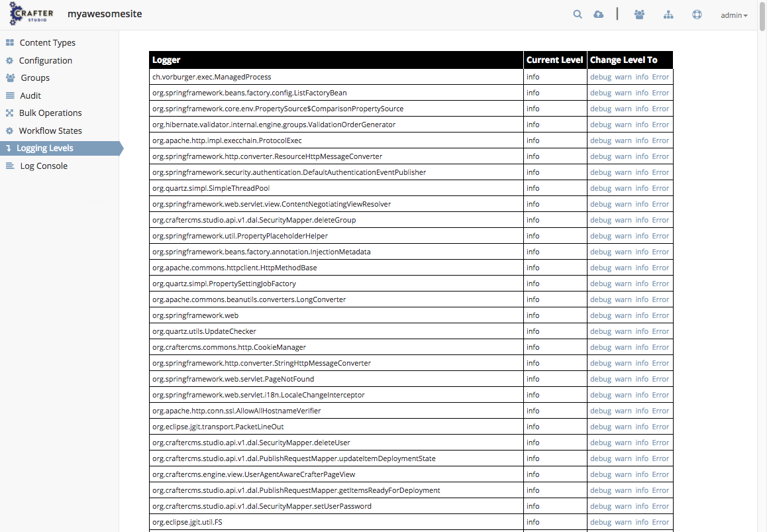The width and height of the screenshot is (767, 532).
Task: Select Audit in the sidebar
Action: click(30, 95)
